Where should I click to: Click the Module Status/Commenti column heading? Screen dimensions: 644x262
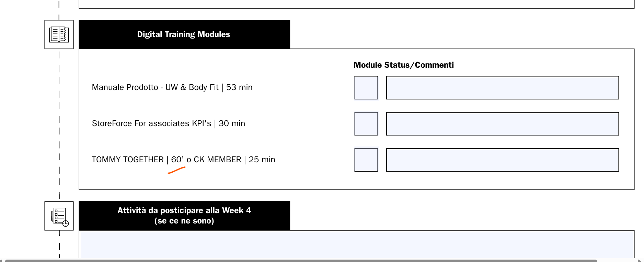click(x=404, y=65)
